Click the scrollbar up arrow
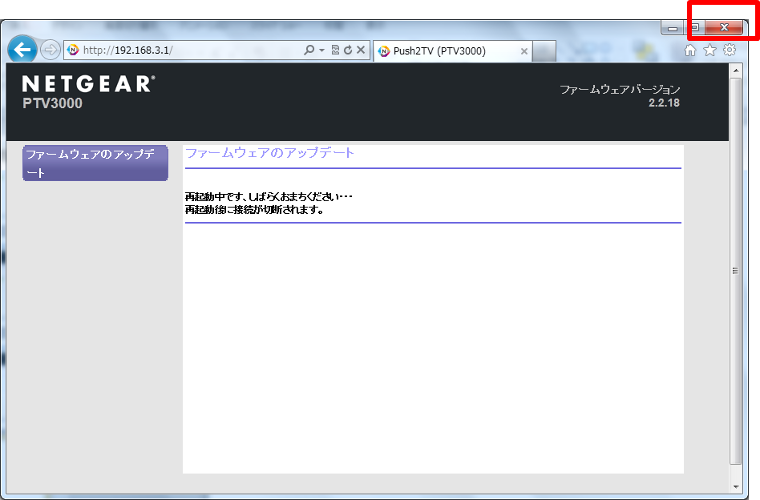760x500 pixels. pyautogui.click(x=736, y=71)
